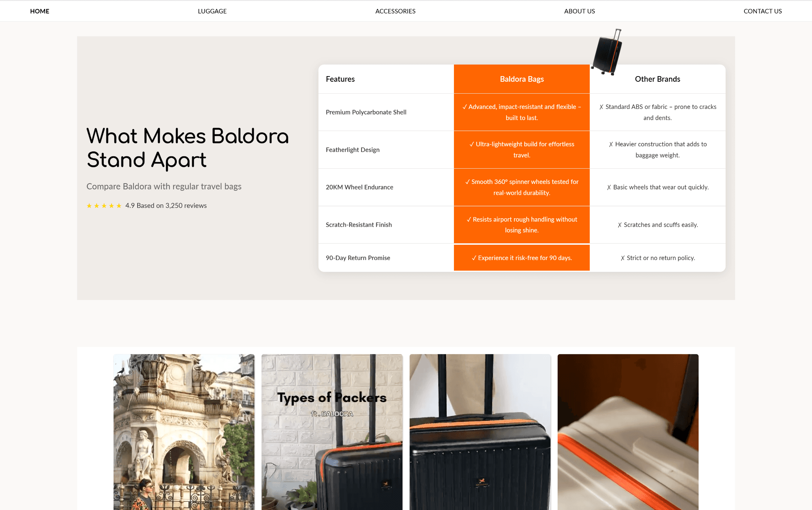Open the Types of Packers video
The width and height of the screenshot is (812, 510).
click(x=332, y=432)
